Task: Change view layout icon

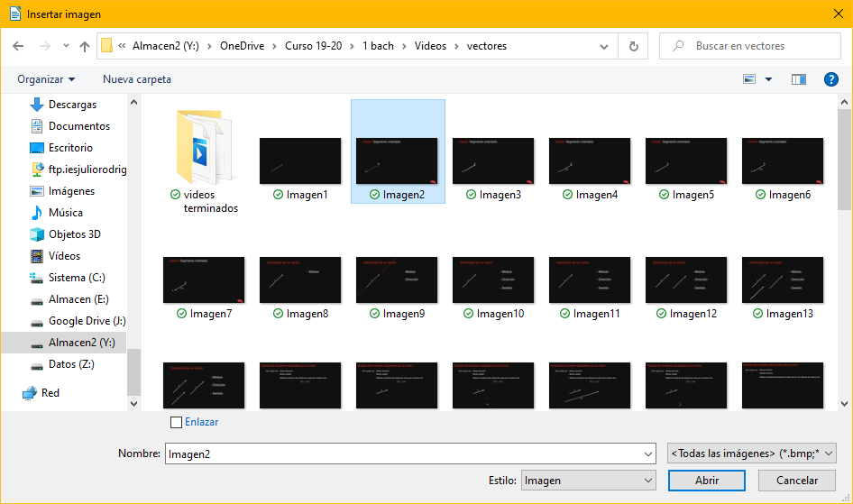Action: tap(749, 79)
